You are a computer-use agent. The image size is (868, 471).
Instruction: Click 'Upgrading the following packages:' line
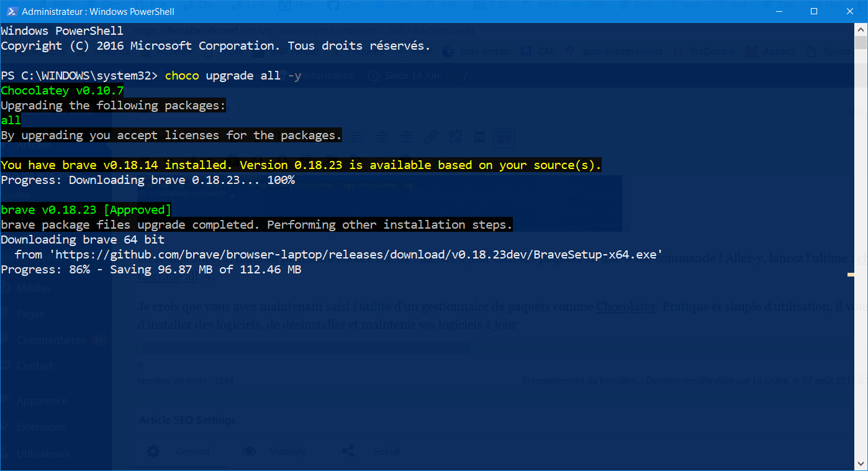point(113,106)
